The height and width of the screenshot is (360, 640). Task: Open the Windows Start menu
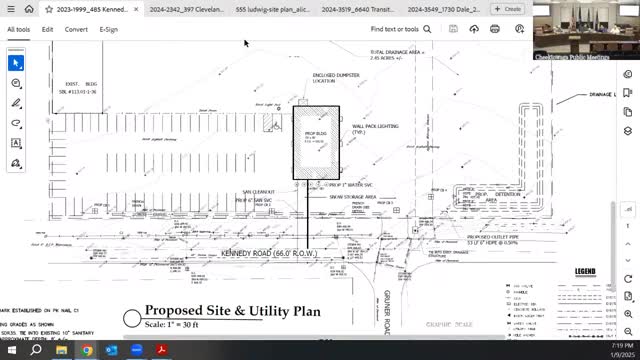11,350
